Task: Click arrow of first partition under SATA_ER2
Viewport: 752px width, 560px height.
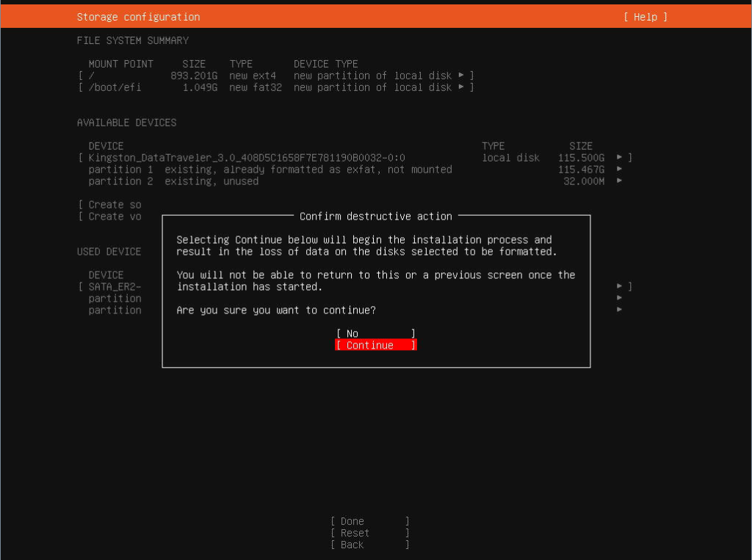Action: click(620, 298)
